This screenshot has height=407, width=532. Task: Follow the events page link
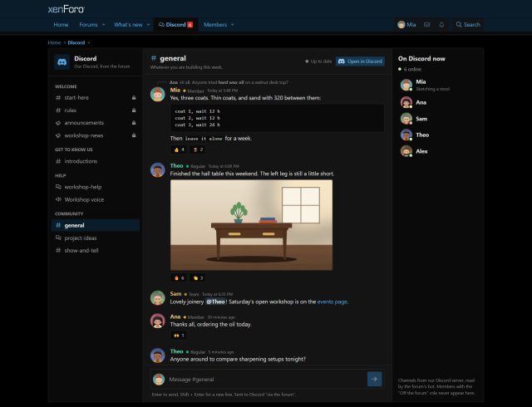[332, 302]
